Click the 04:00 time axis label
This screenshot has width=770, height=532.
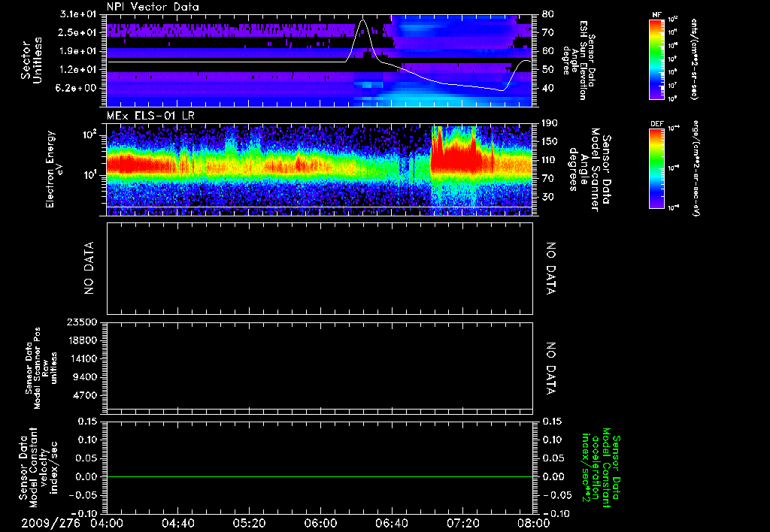point(107,523)
